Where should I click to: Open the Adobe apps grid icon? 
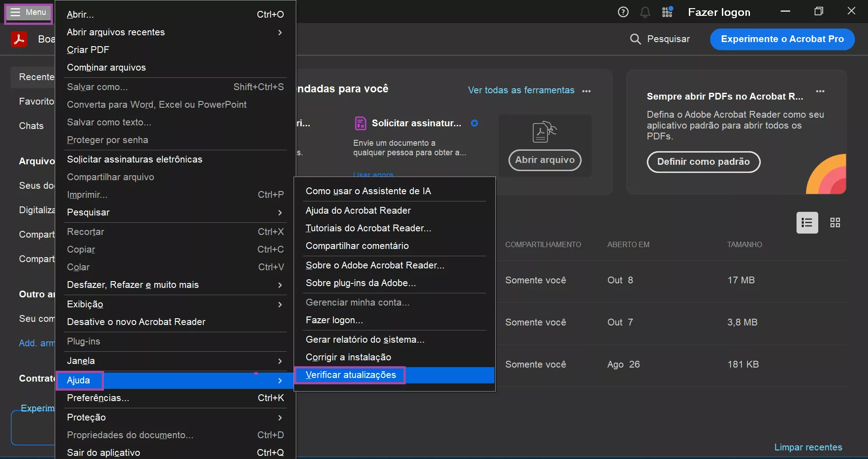click(667, 12)
